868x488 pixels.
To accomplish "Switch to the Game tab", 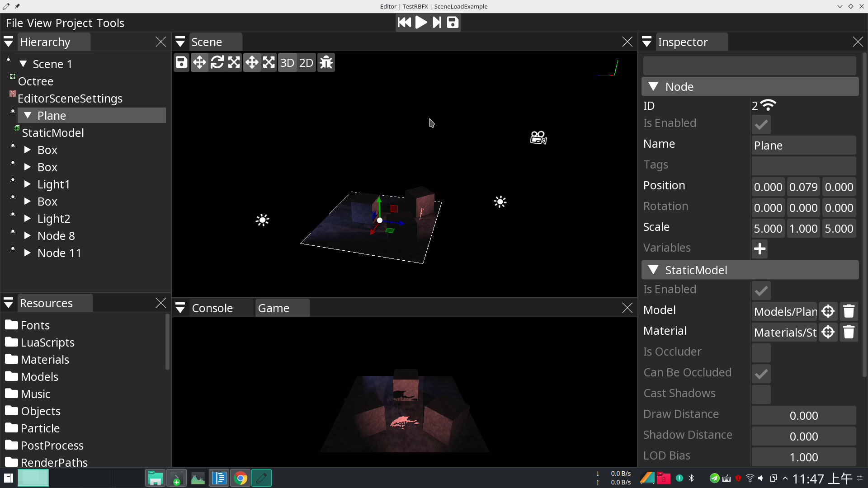I will tap(274, 308).
